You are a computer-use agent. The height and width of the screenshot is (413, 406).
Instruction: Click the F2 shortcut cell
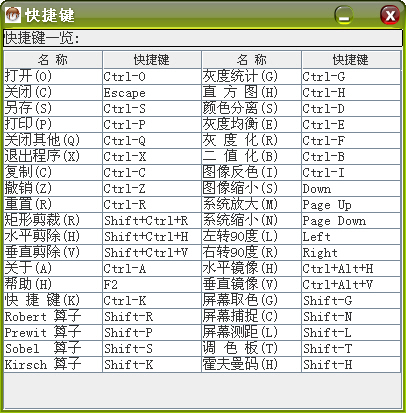(x=152, y=285)
